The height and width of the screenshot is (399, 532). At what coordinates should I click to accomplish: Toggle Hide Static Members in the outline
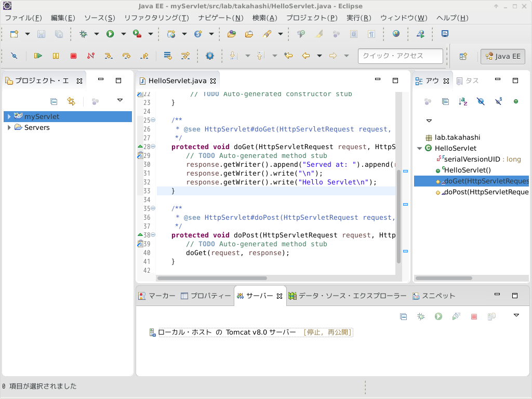click(x=498, y=101)
